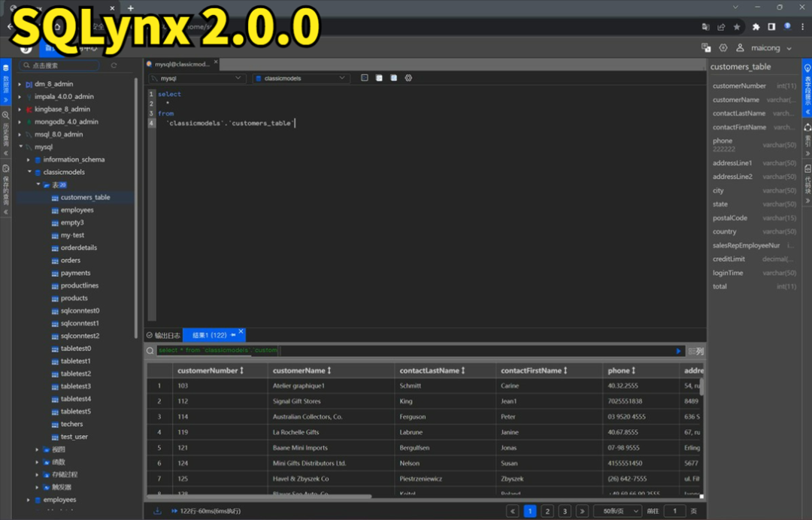Open the maicong user dropdown
The height and width of the screenshot is (520, 812).
point(771,47)
